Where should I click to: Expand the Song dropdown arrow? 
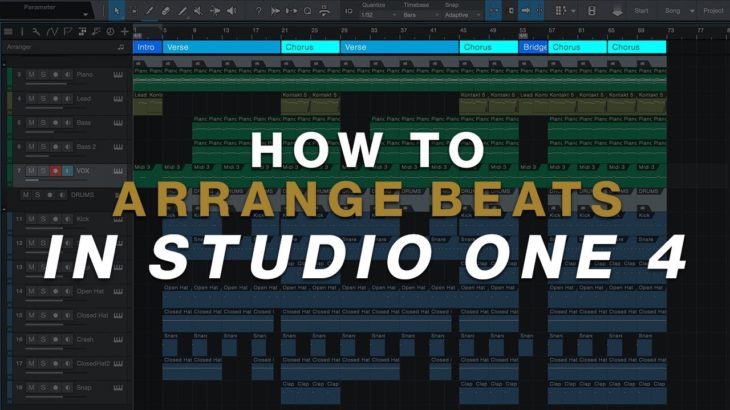(692, 11)
